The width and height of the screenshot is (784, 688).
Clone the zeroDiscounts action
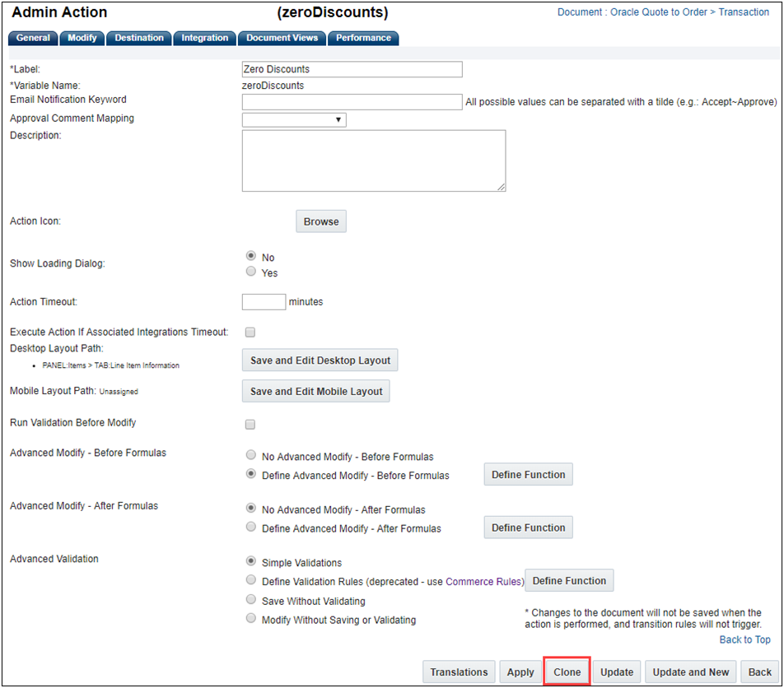[x=567, y=672]
